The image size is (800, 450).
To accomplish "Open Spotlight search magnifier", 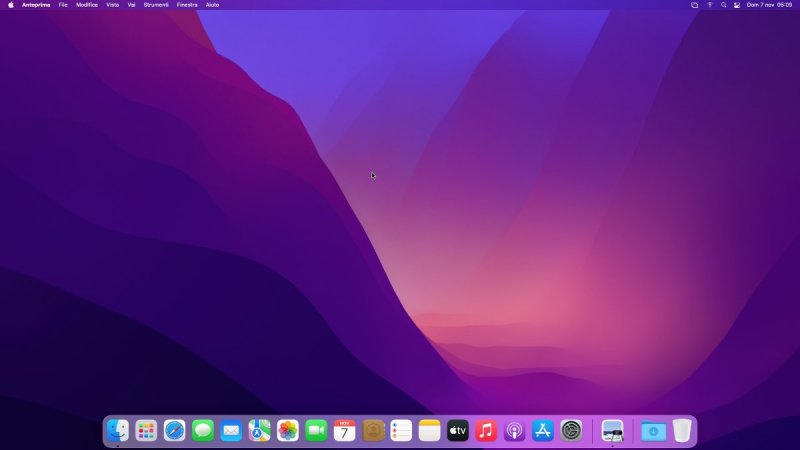I will [x=723, y=5].
